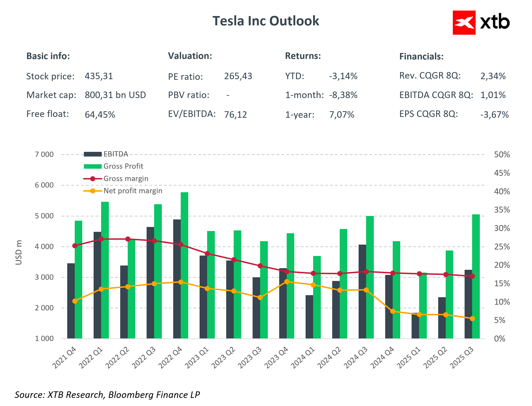This screenshot has height=406, width=532.
Task: Click the Net profit margin legend marker
Action: click(92, 191)
